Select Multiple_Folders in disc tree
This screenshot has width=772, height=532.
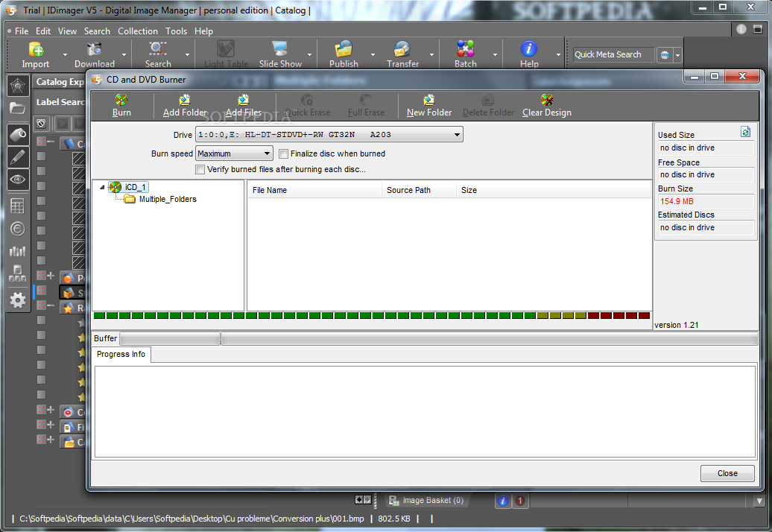tap(168, 200)
